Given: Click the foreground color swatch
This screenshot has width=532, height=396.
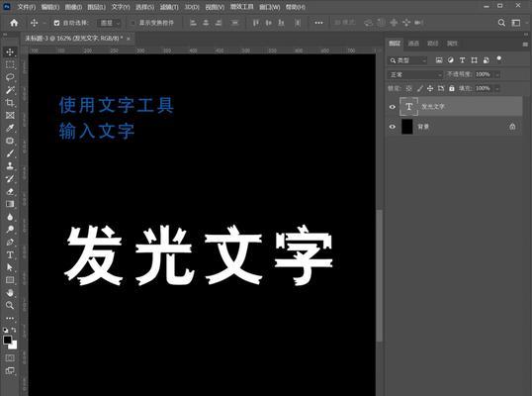Looking at the screenshot, I should point(7,340).
